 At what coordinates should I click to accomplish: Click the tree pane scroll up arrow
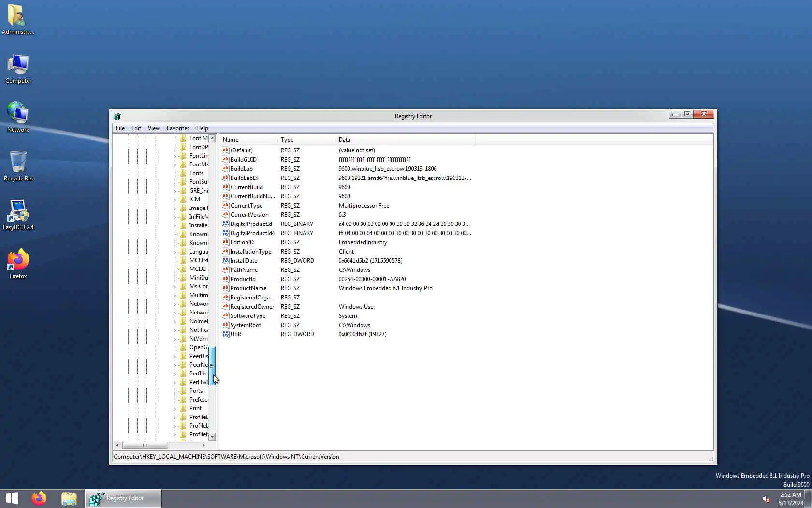[212, 138]
